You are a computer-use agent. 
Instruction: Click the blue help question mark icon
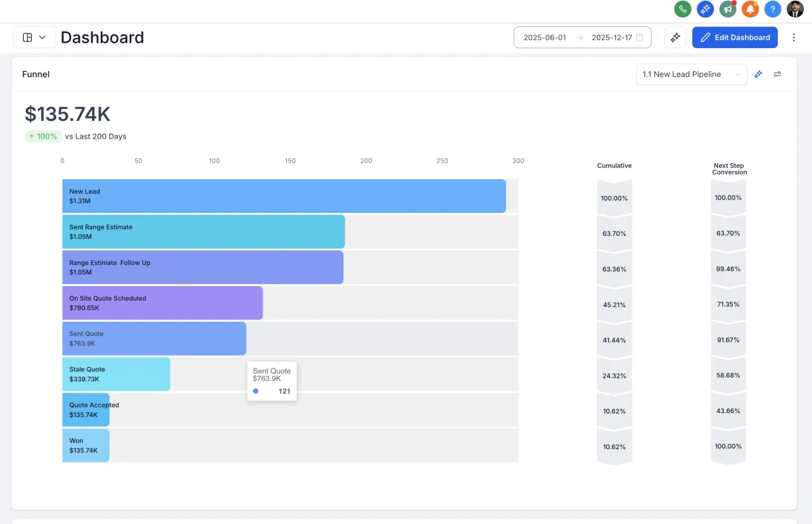coord(773,9)
